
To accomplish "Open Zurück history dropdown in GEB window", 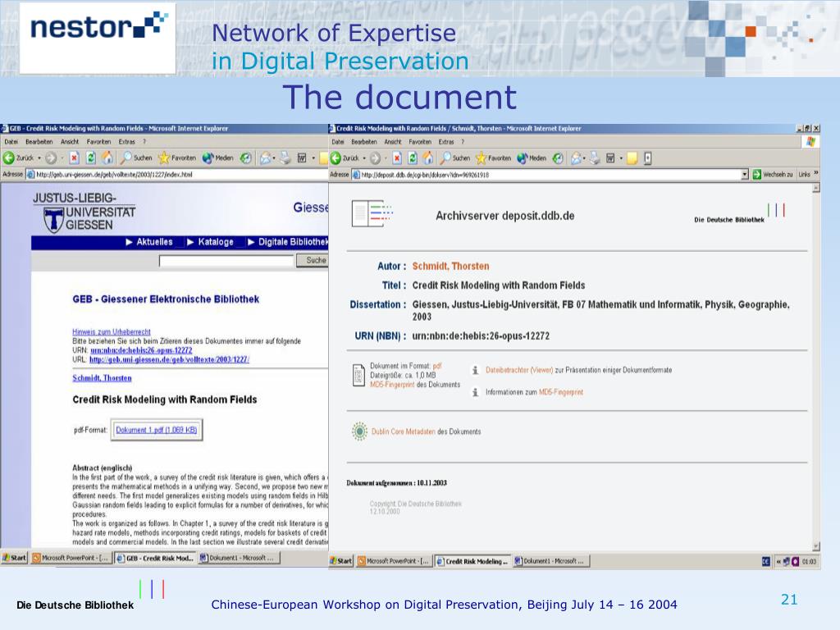I will pos(39,158).
